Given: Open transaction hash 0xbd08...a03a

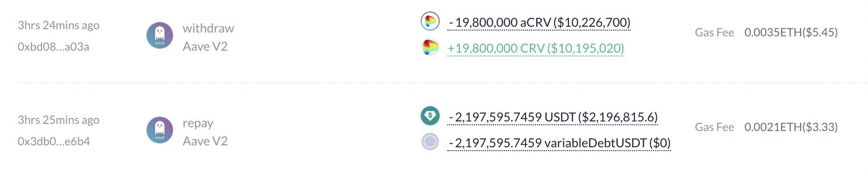Looking at the screenshot, I should point(53,47).
